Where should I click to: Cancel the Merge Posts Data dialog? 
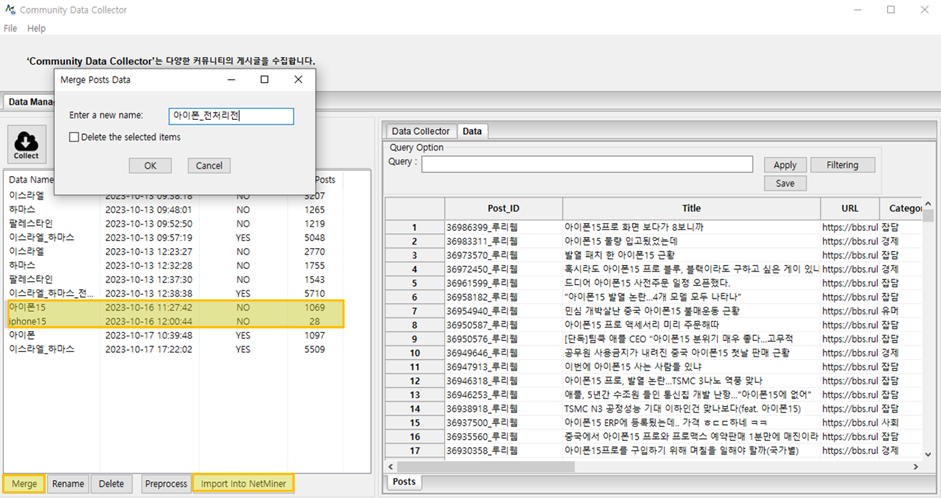(209, 166)
